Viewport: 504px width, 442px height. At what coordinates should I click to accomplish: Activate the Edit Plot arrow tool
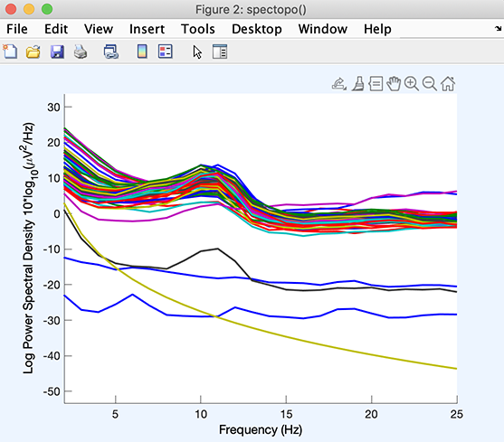click(x=197, y=52)
